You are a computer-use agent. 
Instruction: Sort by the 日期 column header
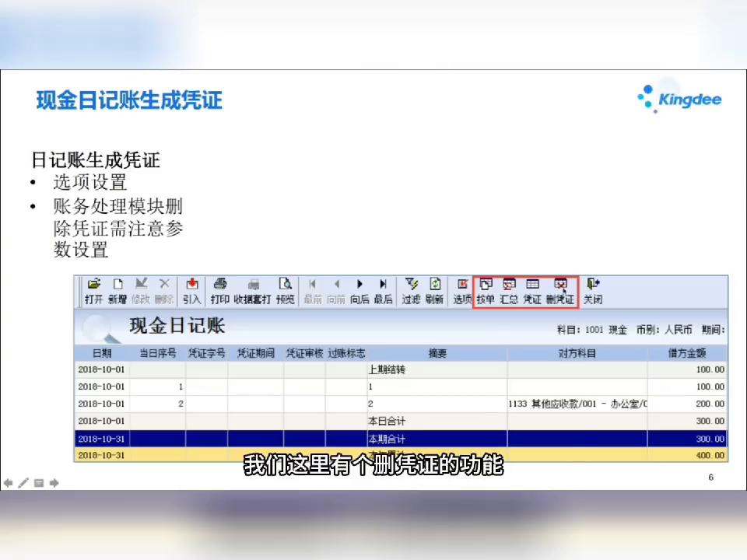click(x=101, y=352)
